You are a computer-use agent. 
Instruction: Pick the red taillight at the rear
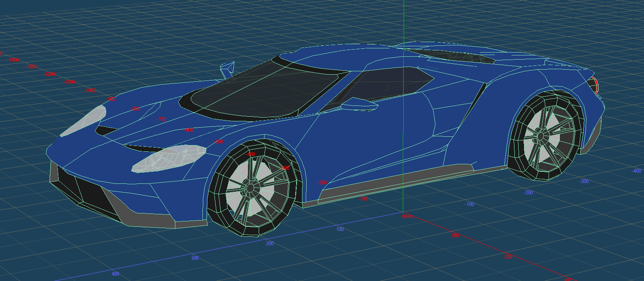(596, 85)
